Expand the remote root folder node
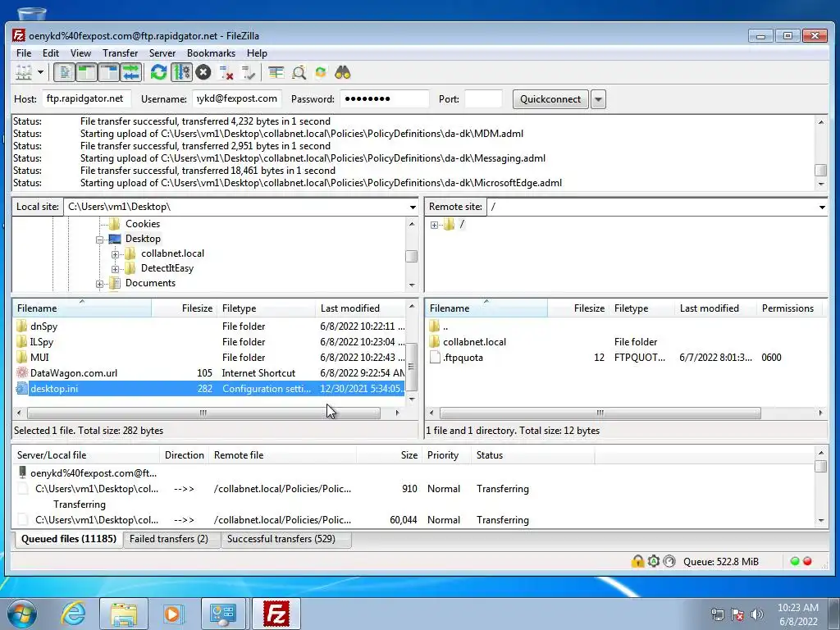840x630 pixels. point(434,225)
